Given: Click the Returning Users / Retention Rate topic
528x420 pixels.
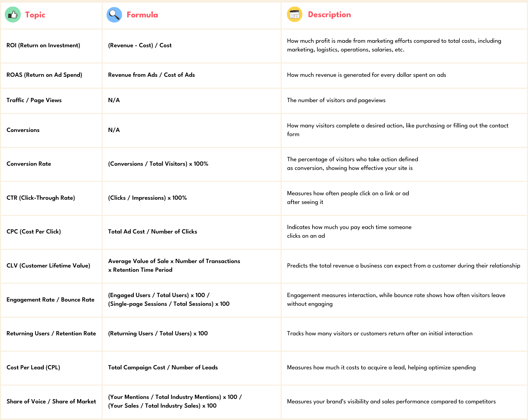Looking at the screenshot, I should [x=51, y=333].
